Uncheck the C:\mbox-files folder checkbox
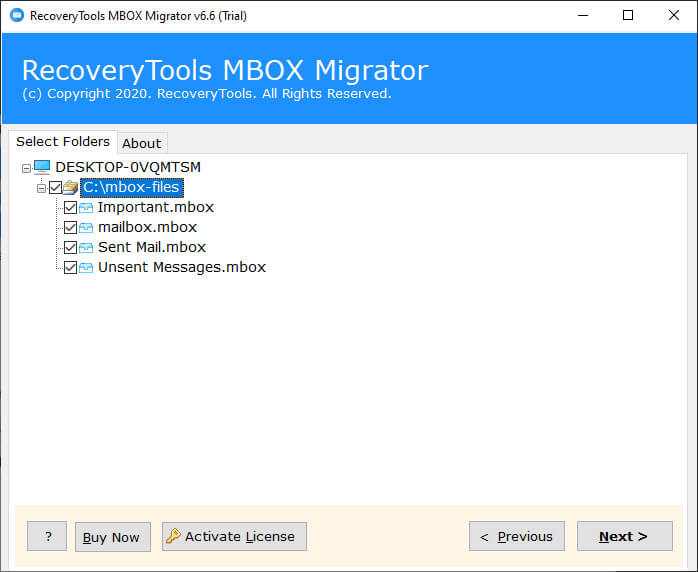This screenshot has width=698, height=572. tap(55, 187)
